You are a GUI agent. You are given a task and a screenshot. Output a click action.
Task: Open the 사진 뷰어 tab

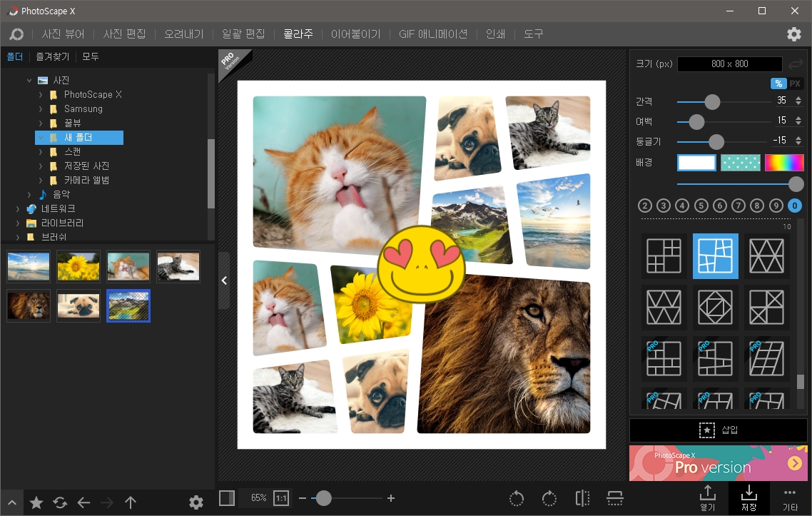click(64, 34)
